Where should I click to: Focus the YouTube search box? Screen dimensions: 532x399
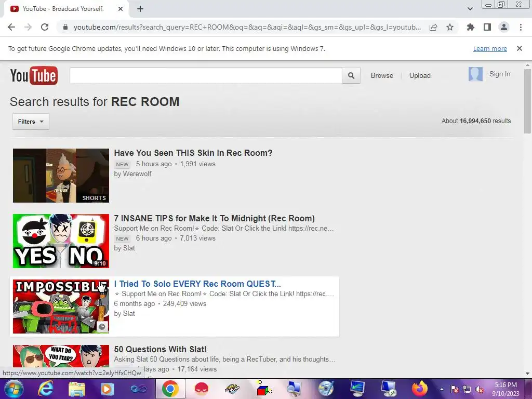click(x=206, y=75)
